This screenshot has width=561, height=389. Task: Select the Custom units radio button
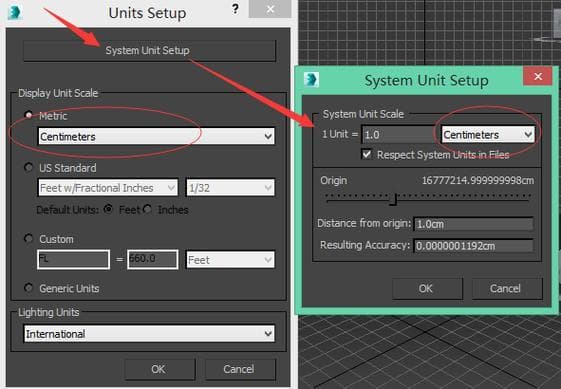(28, 238)
